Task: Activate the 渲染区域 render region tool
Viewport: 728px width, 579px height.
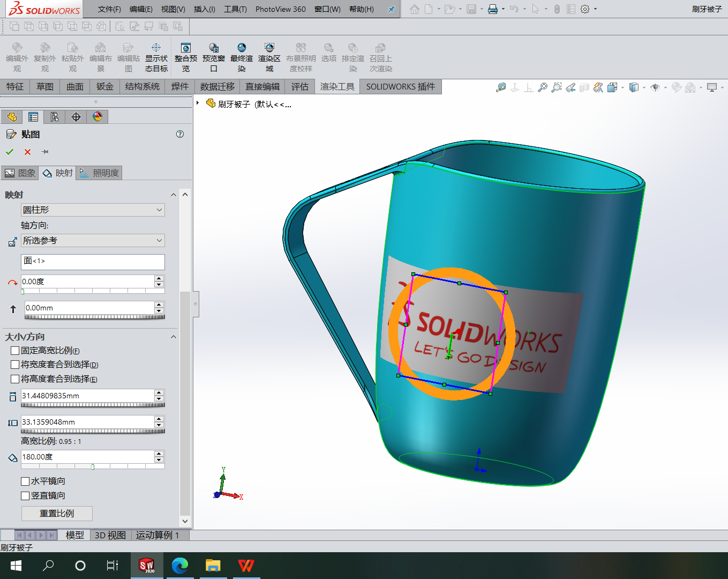Action: click(x=269, y=57)
